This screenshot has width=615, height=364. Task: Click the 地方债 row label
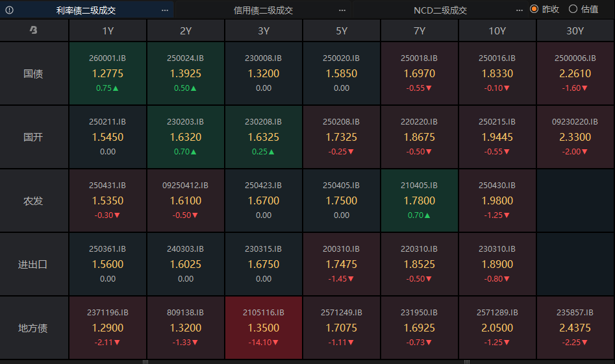(x=33, y=328)
